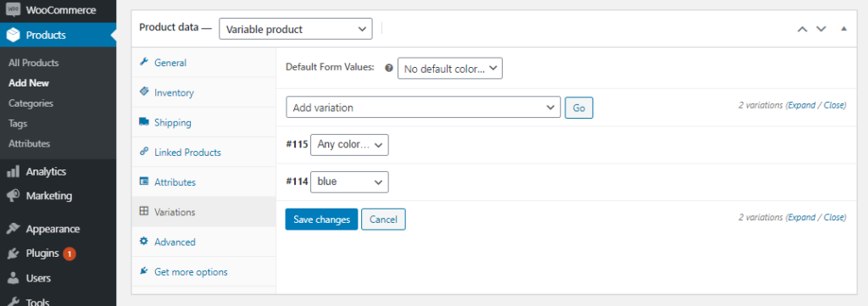
Task: Click the Advanced gear icon
Action: tap(144, 242)
